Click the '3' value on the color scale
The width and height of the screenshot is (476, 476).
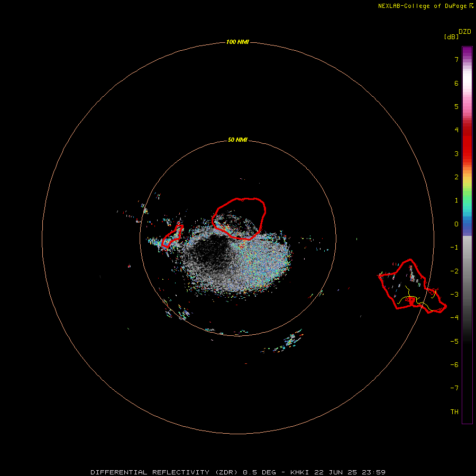pyautogui.click(x=456, y=153)
